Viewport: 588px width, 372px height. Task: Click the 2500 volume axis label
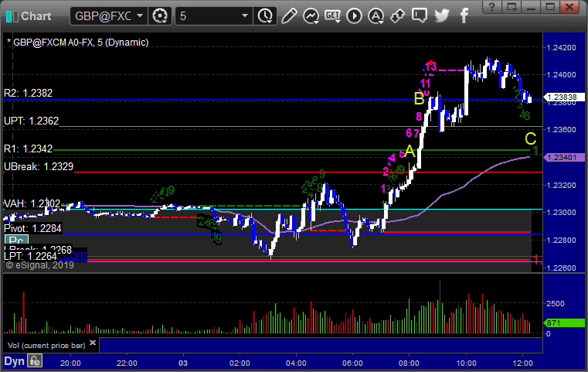pos(556,303)
